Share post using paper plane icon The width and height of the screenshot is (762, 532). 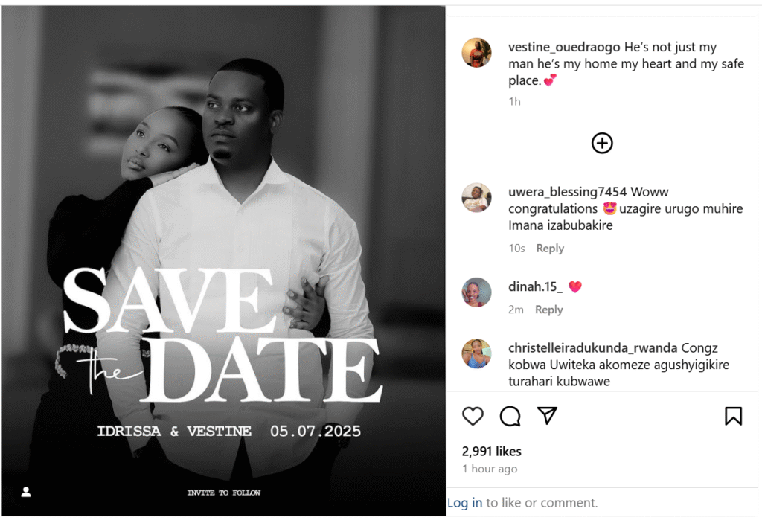(x=547, y=416)
